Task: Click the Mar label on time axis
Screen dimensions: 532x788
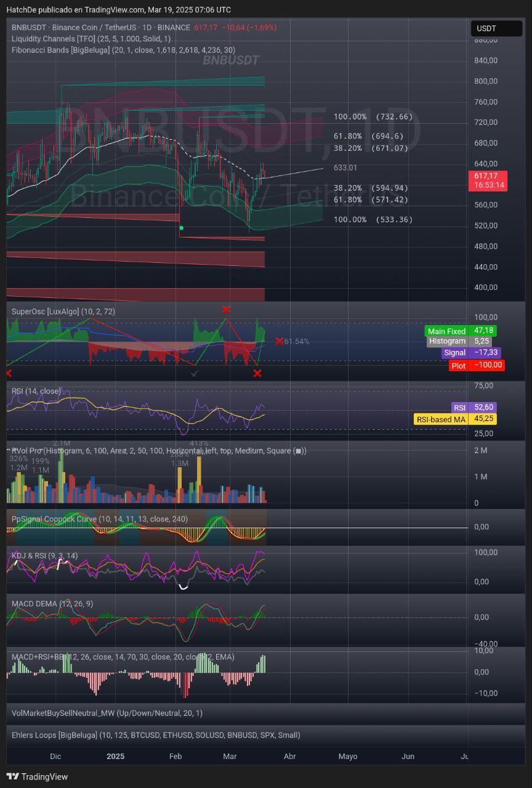Action: [230, 756]
